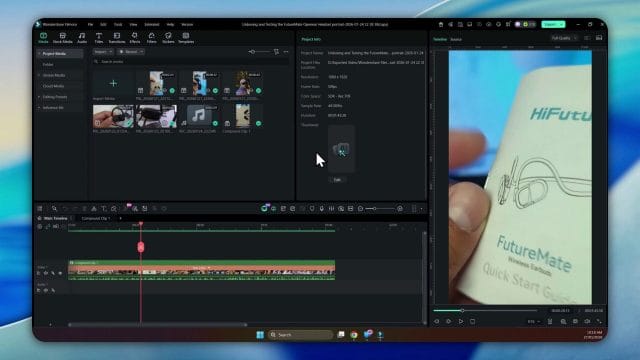Click the timeline text tool icon
The image size is (640, 360).
(x=104, y=209)
